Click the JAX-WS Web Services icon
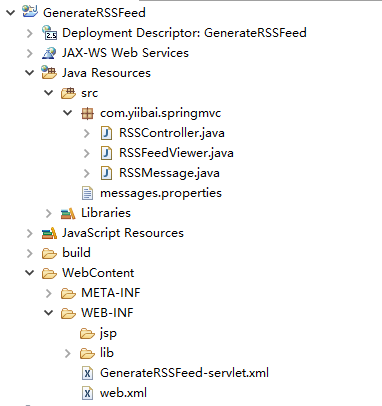Viewport: 382px width, 406px height. 49,53
